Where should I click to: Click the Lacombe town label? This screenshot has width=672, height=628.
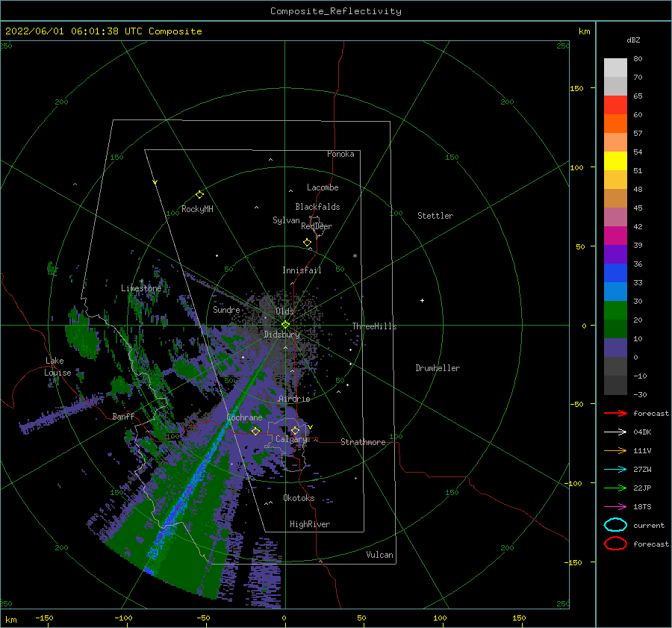[x=323, y=187]
